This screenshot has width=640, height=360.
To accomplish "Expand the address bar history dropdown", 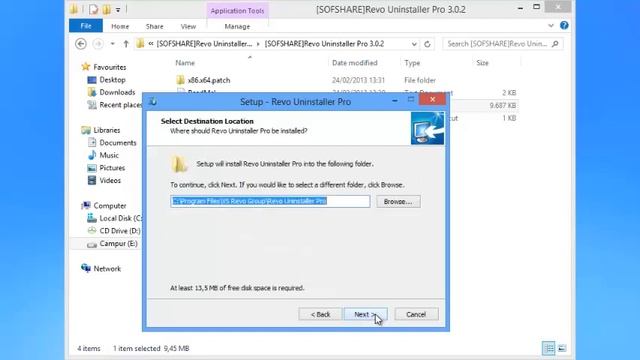I will (x=414, y=44).
